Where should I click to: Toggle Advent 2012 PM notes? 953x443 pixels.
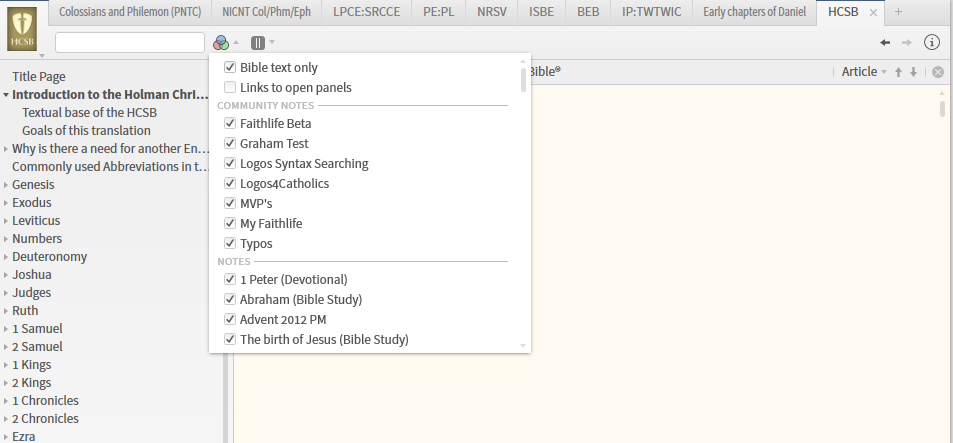click(230, 319)
